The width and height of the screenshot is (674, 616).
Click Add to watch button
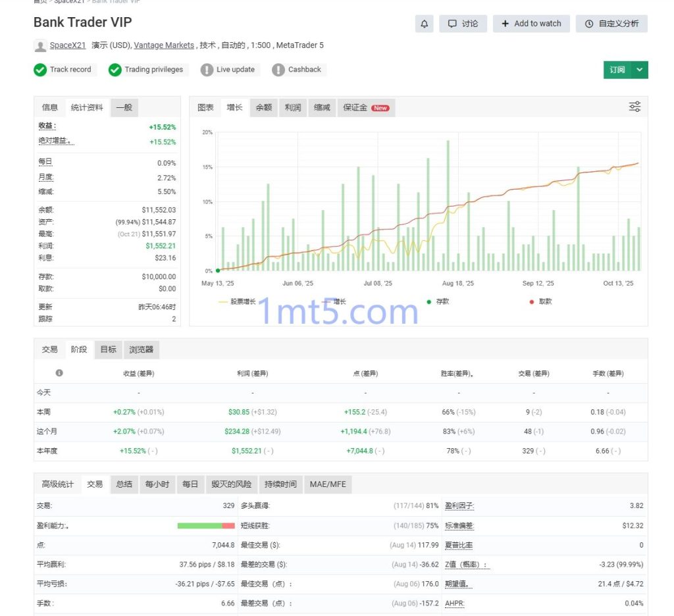pyautogui.click(x=531, y=23)
